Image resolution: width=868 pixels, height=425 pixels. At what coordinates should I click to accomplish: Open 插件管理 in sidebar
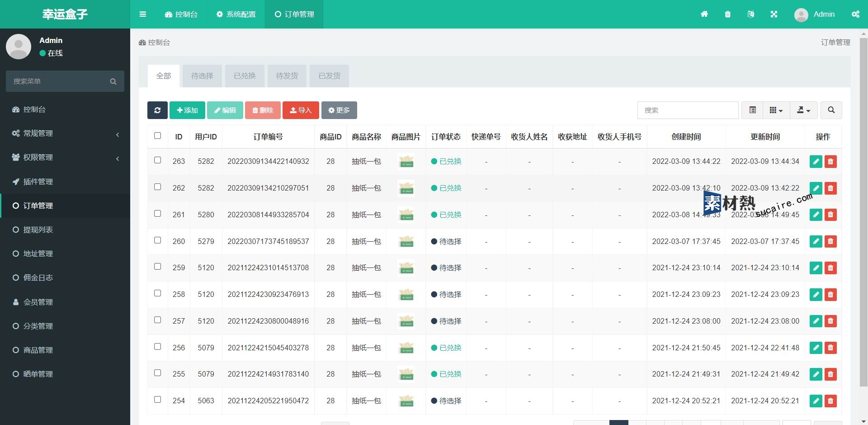click(x=65, y=181)
